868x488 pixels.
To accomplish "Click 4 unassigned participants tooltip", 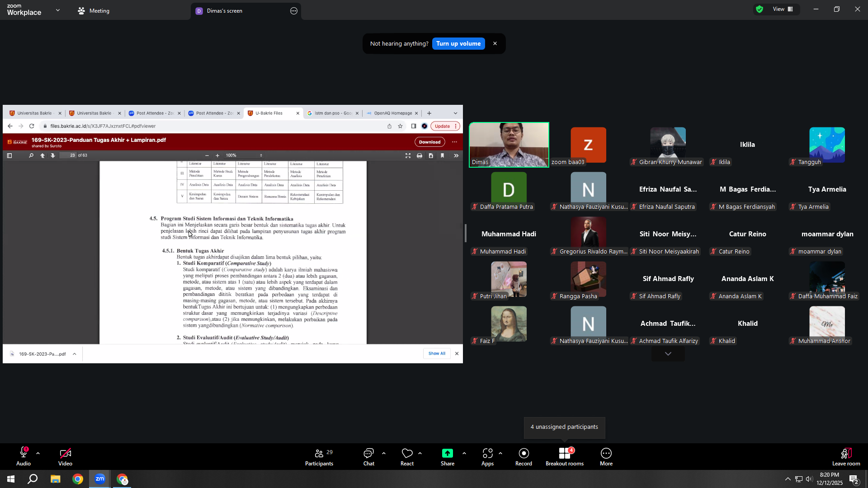I will (564, 427).
